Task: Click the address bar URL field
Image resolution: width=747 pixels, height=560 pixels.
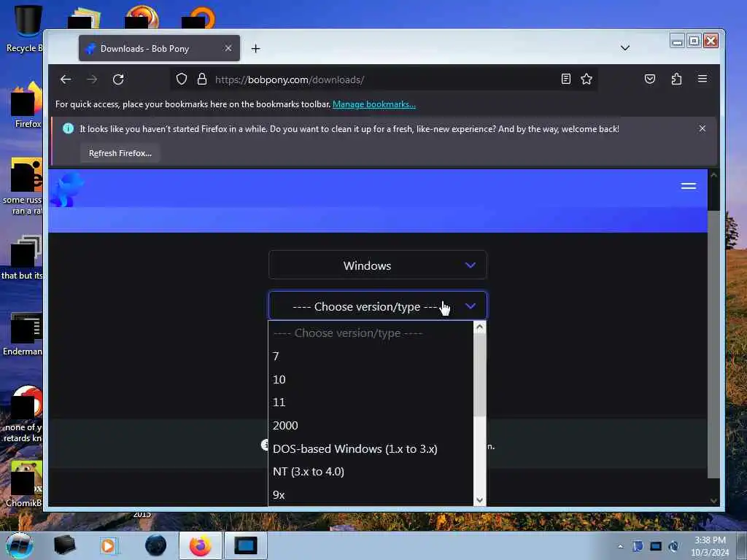Action: point(384,79)
